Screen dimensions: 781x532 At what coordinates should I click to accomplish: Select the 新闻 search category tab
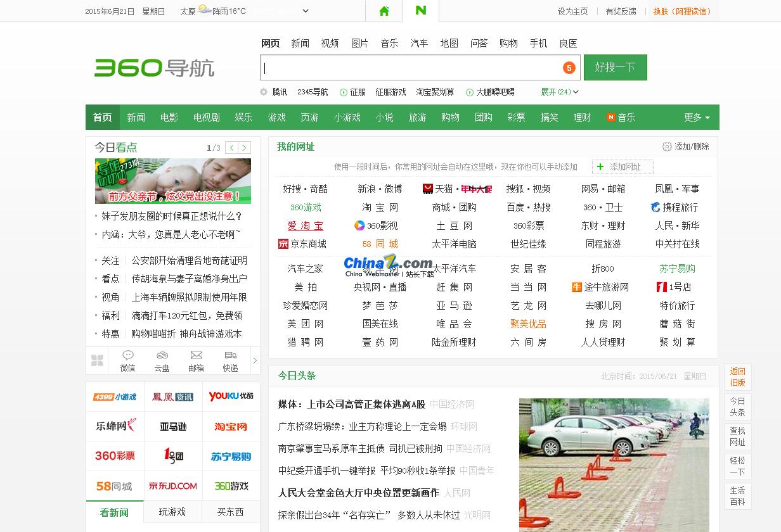tap(300, 43)
